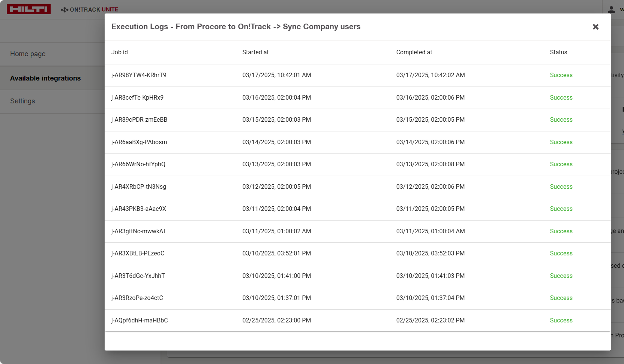Click the Completed at column header
The width and height of the screenshot is (624, 364).
[x=414, y=52]
